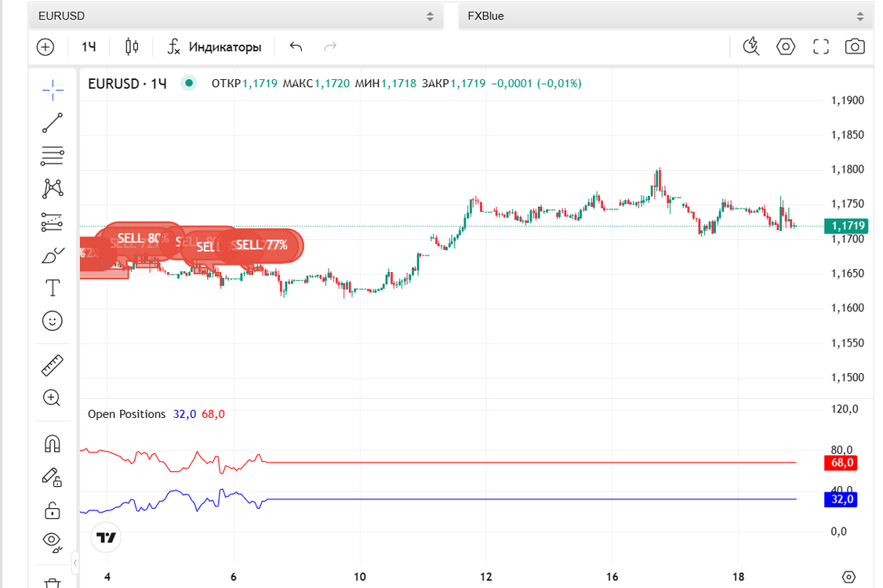Open the Индикаторы indicators menu
The width and height of the screenshot is (883, 588).
pos(215,47)
